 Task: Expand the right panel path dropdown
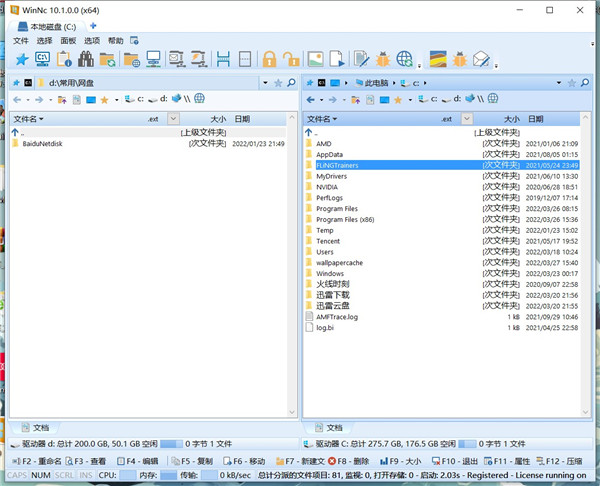tap(559, 82)
